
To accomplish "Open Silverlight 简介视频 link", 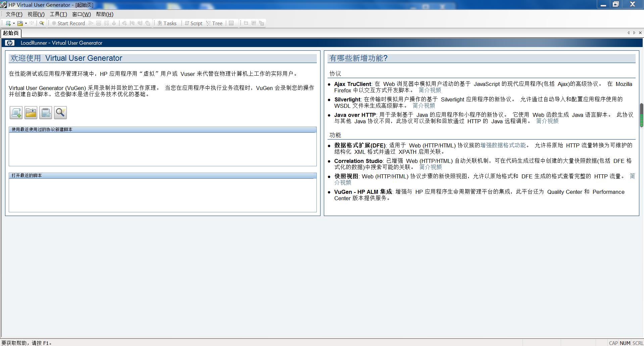I will [424, 106].
